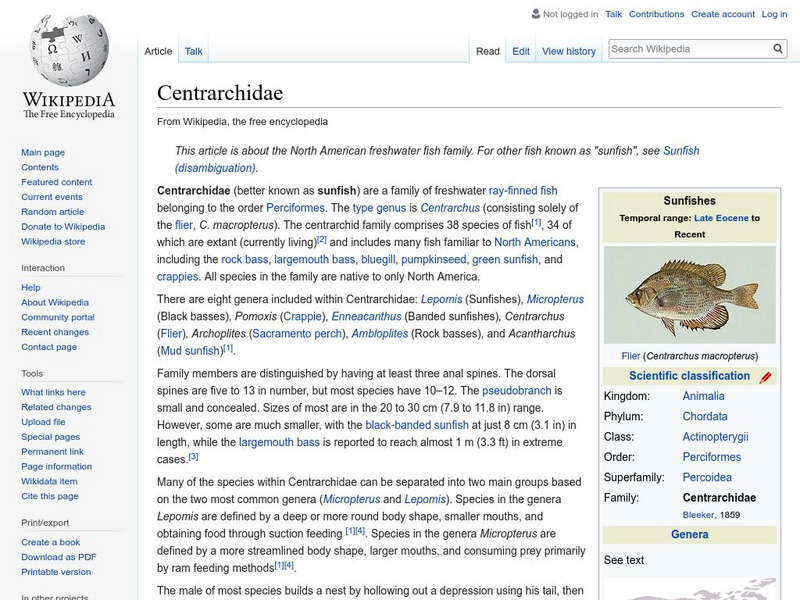Load a Random article
This screenshot has width=800, height=600.
click(x=53, y=211)
